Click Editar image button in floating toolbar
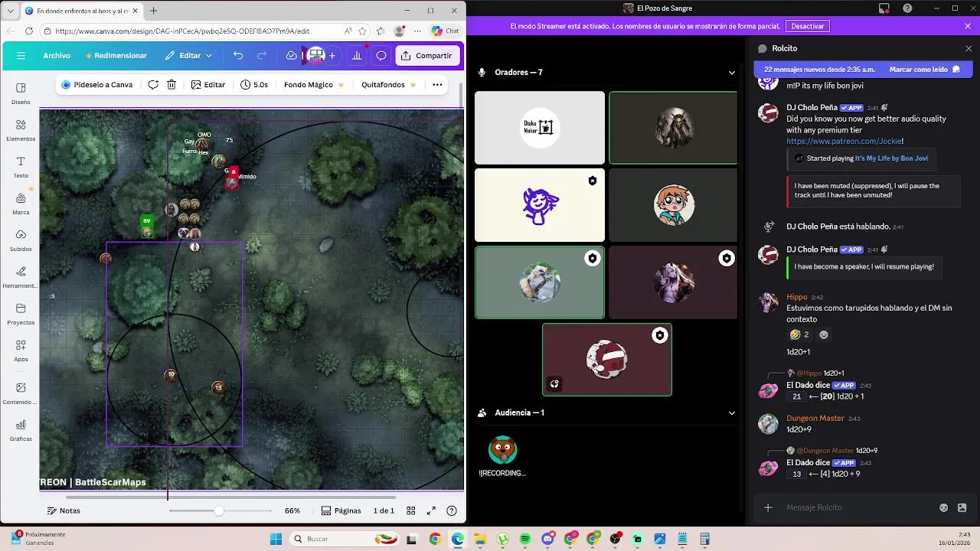Screen dimensions: 980x551 tap(208, 85)
